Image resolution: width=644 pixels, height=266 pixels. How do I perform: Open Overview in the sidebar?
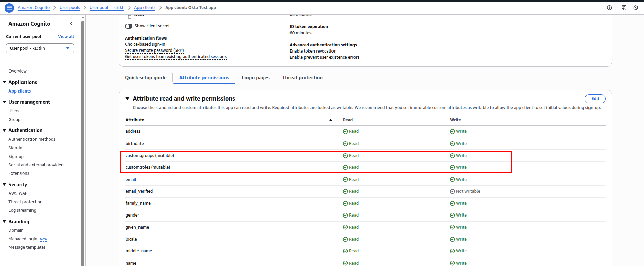click(x=18, y=71)
